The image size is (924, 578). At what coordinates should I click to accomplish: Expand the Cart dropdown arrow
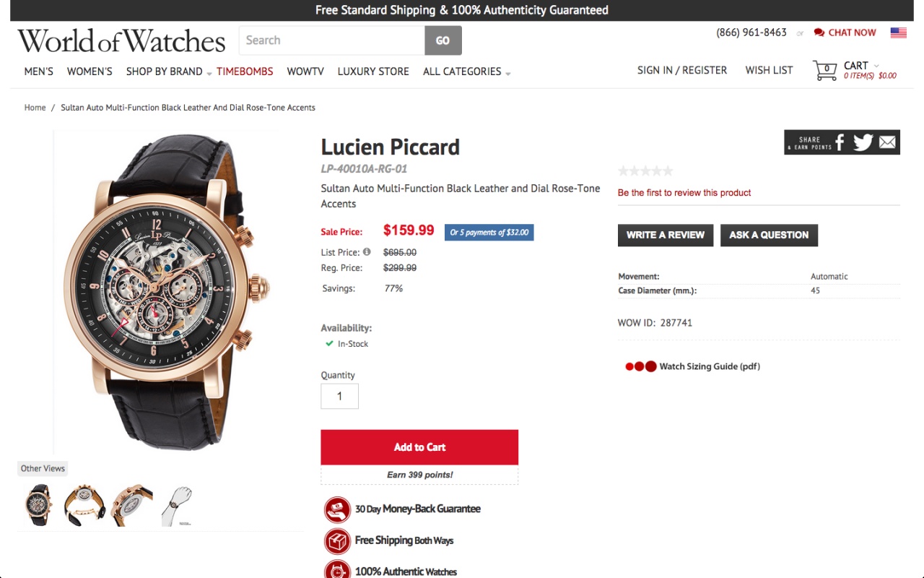(876, 66)
